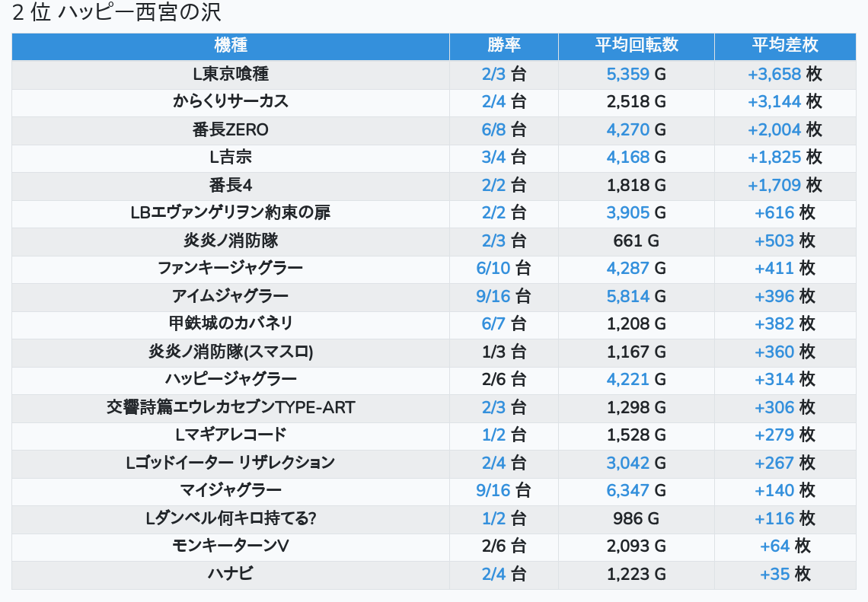Click the 661 G average spins value
Screen dimensions: 868x602
(x=636, y=240)
